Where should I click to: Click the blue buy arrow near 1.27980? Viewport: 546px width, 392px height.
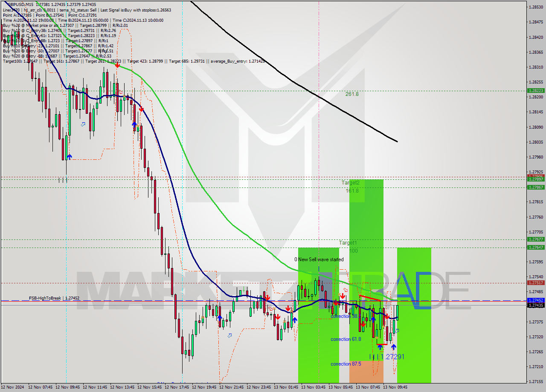pyautogui.click(x=69, y=157)
